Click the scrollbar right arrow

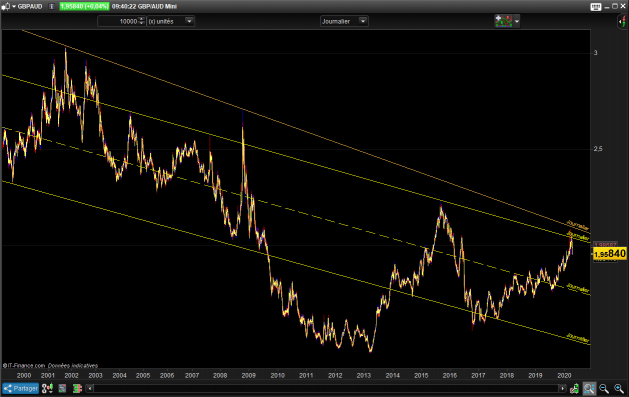pyautogui.click(x=563, y=388)
